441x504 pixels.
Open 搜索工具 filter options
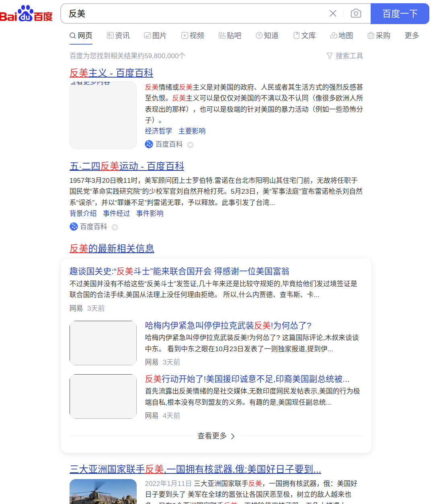(345, 56)
